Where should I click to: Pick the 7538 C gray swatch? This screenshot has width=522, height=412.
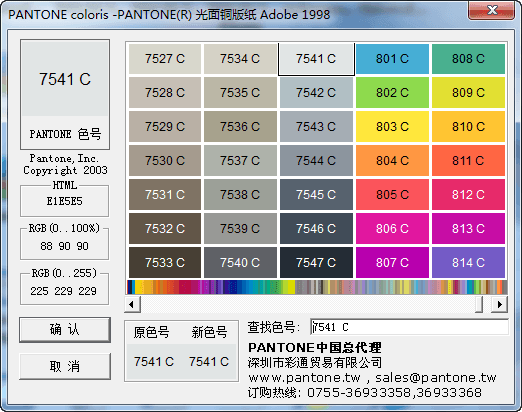tap(240, 195)
